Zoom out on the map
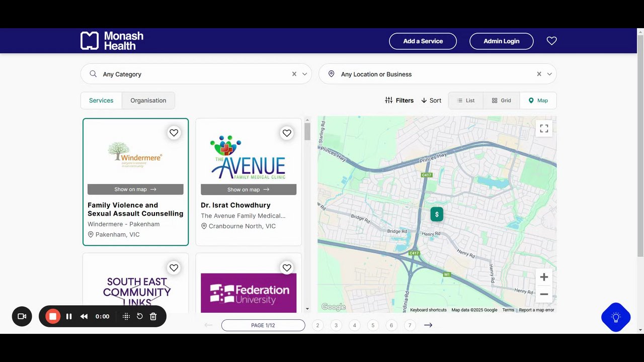The width and height of the screenshot is (644, 362). (544, 294)
